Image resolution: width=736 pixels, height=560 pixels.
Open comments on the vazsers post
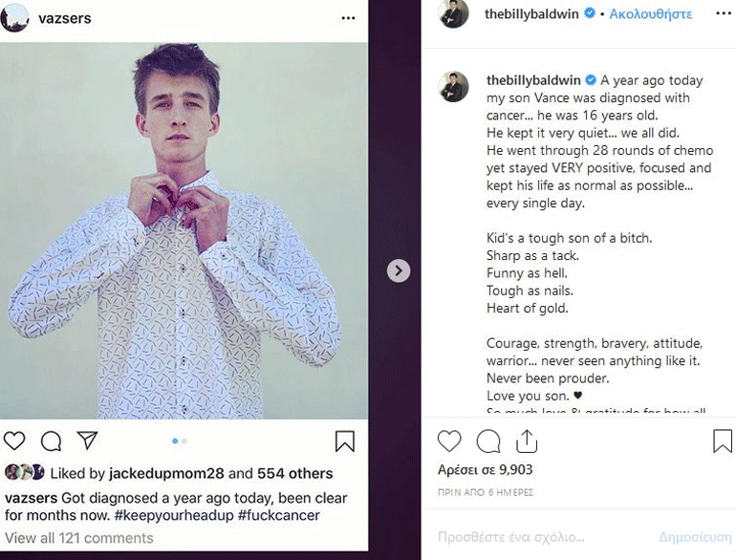point(51,441)
